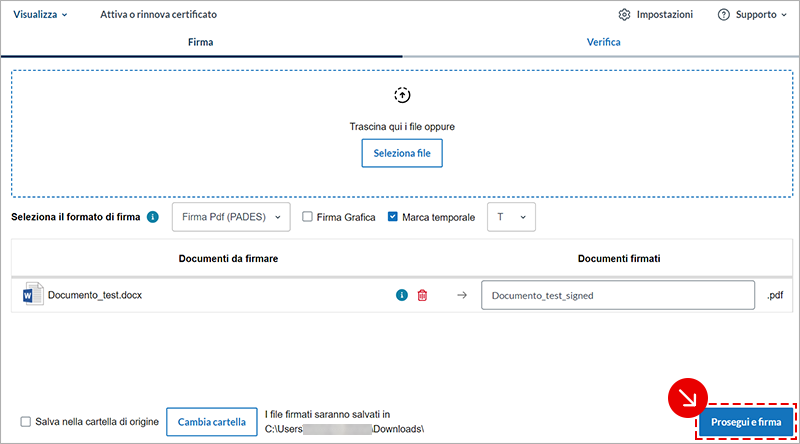The height and width of the screenshot is (444, 800).
Task: Open the Firma Pdf (PADES) format dropdown
Action: pyautogui.click(x=231, y=217)
